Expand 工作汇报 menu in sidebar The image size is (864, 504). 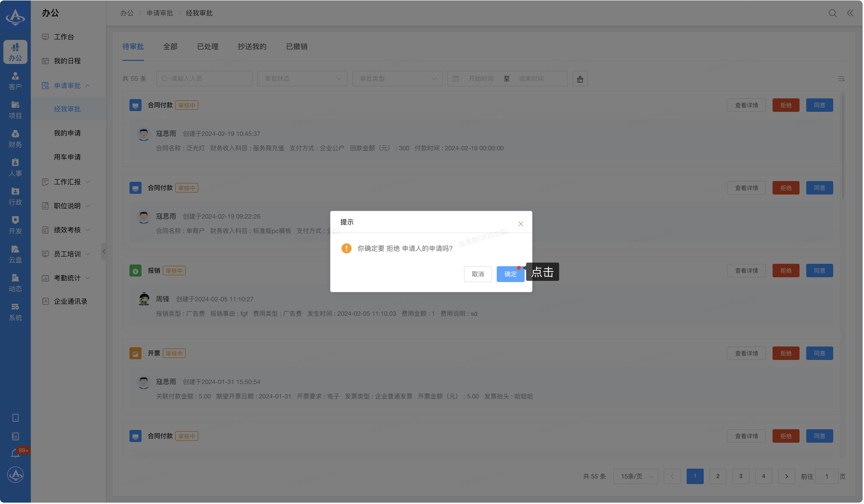coord(67,182)
